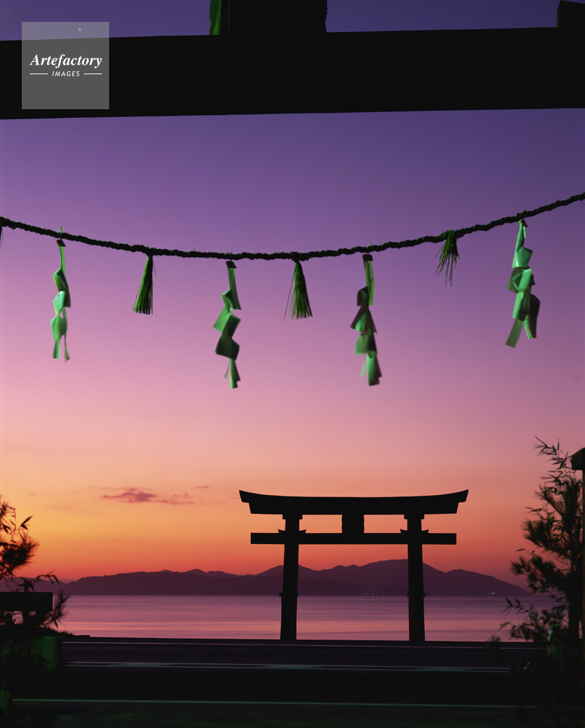Click the third green paper streamer from left
This screenshot has width=585, height=728.
coord(366,320)
